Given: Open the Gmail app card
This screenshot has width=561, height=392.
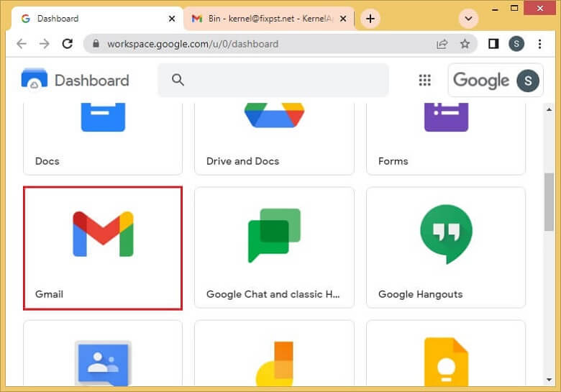Looking at the screenshot, I should tap(103, 248).
